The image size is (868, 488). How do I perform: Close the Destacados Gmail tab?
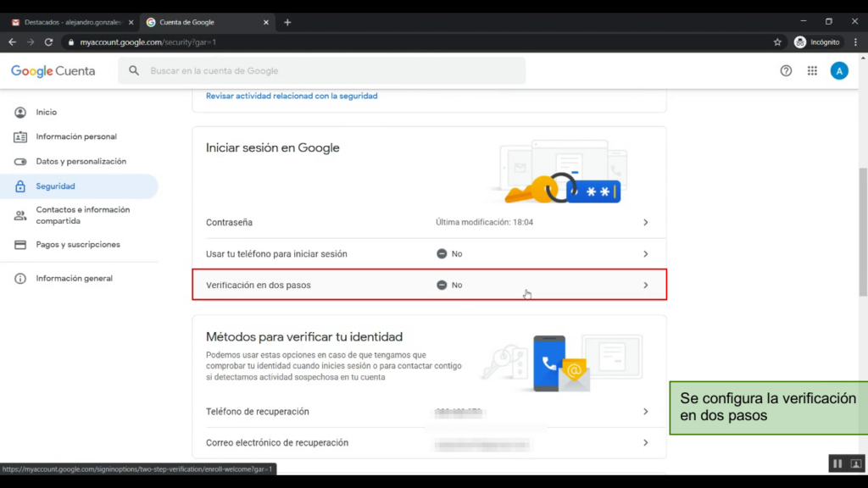tap(131, 22)
